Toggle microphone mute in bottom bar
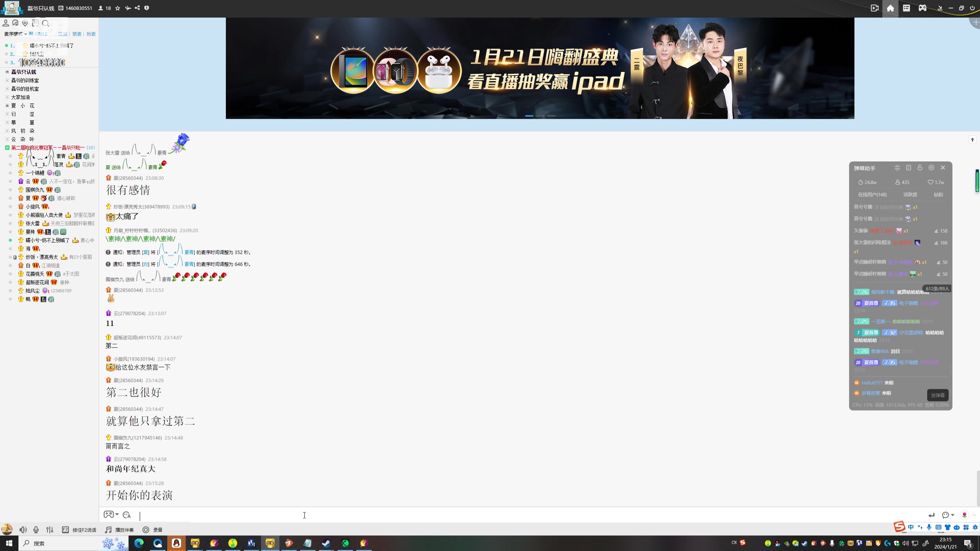 (36, 530)
